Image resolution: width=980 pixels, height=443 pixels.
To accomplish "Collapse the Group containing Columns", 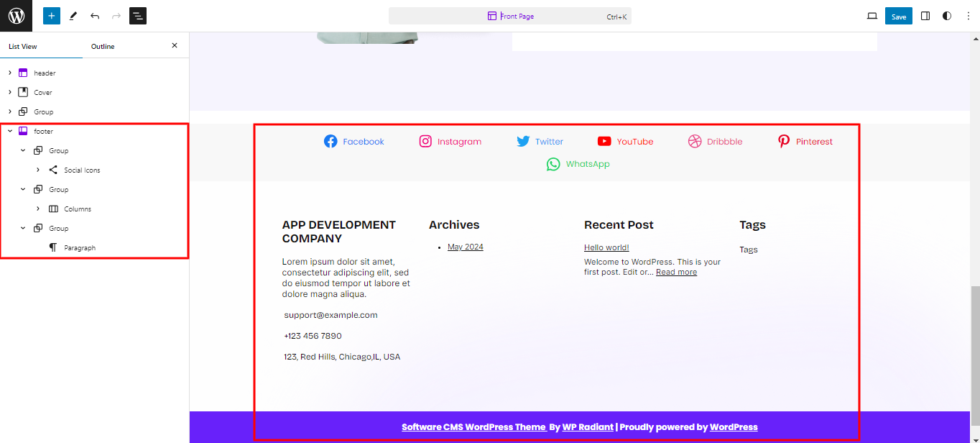I will pos(23,189).
